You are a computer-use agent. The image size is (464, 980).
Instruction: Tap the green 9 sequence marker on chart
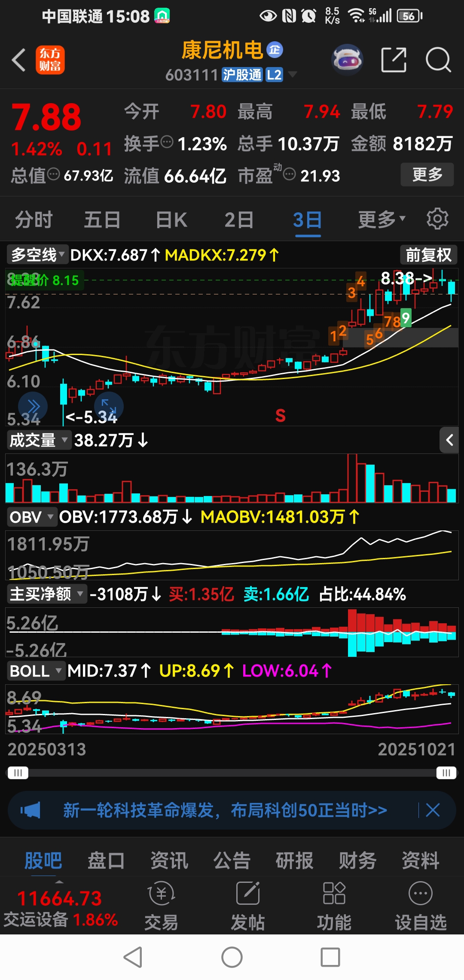[x=406, y=318]
